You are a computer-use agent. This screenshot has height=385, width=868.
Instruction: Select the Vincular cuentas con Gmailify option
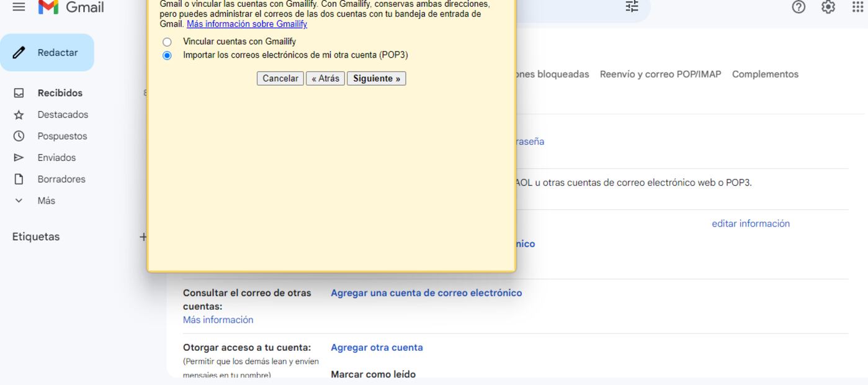(x=166, y=41)
